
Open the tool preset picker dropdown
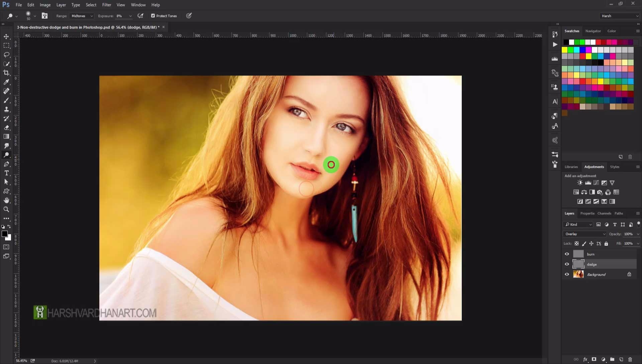(x=16, y=16)
